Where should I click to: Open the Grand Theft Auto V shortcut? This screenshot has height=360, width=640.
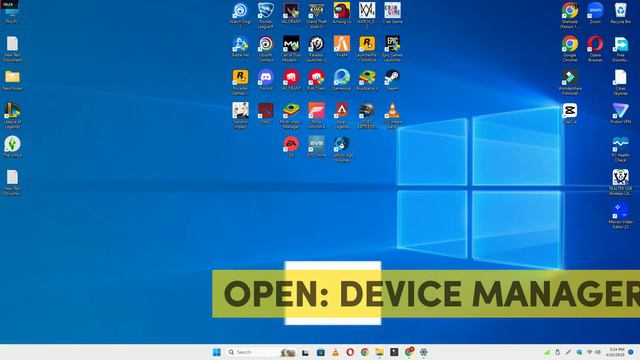click(316, 15)
